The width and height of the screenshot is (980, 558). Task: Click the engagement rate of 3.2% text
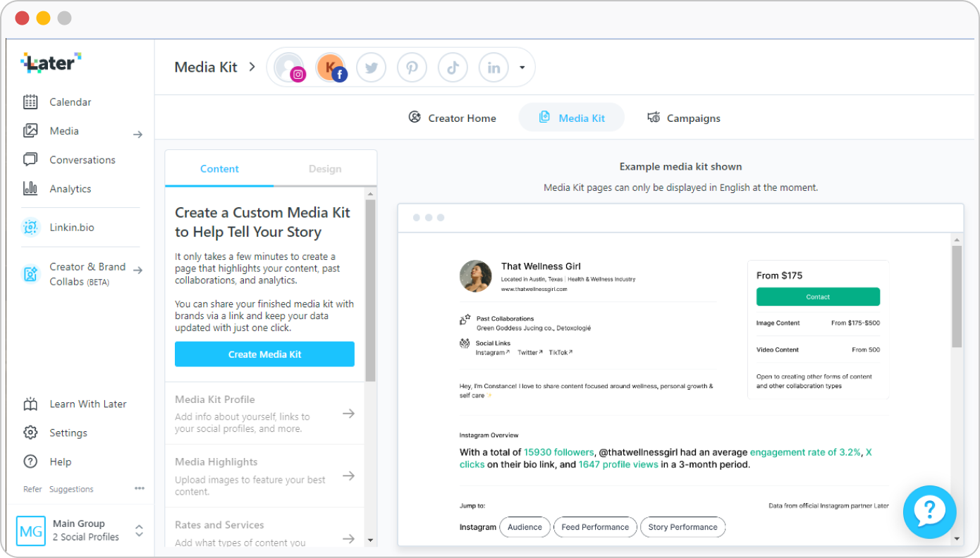pos(805,452)
